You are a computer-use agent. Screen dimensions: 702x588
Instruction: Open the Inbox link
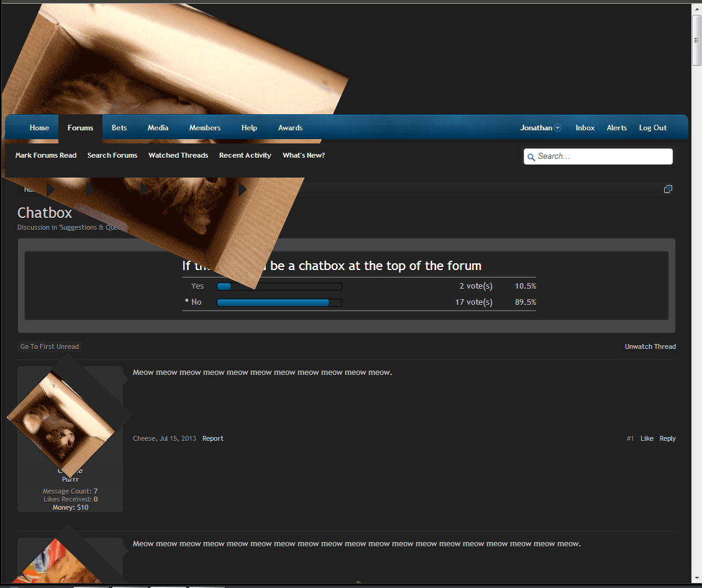pos(585,128)
